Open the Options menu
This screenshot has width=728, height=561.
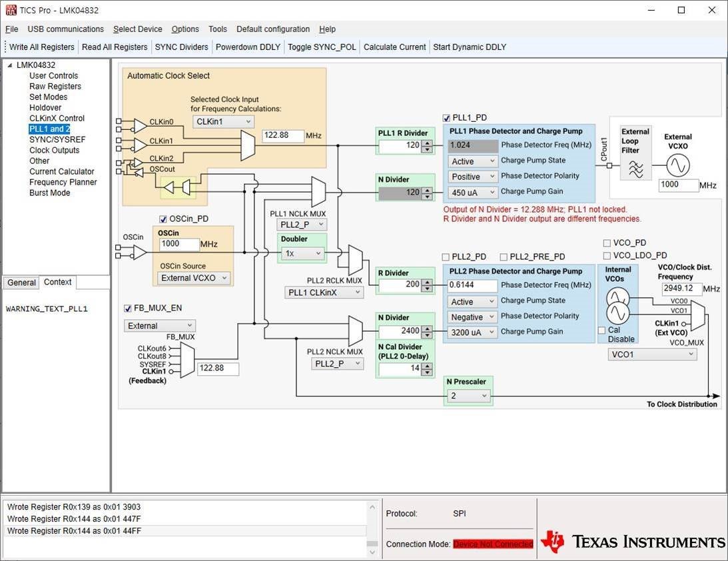point(185,29)
